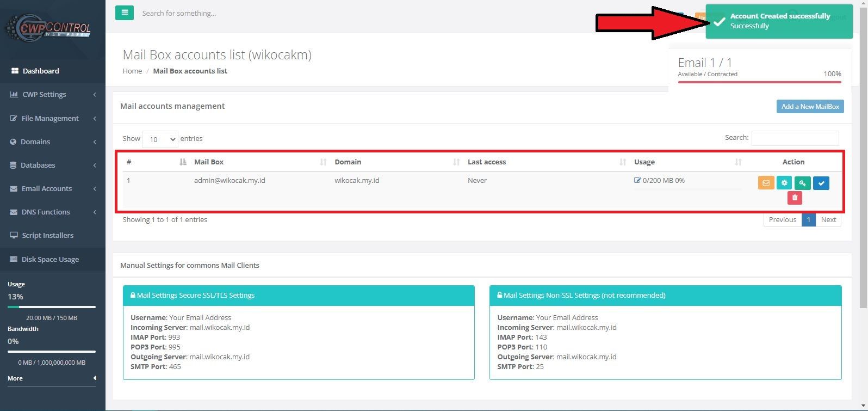Delete the mailbox with the red trash icon
868x411 pixels.
coord(795,198)
